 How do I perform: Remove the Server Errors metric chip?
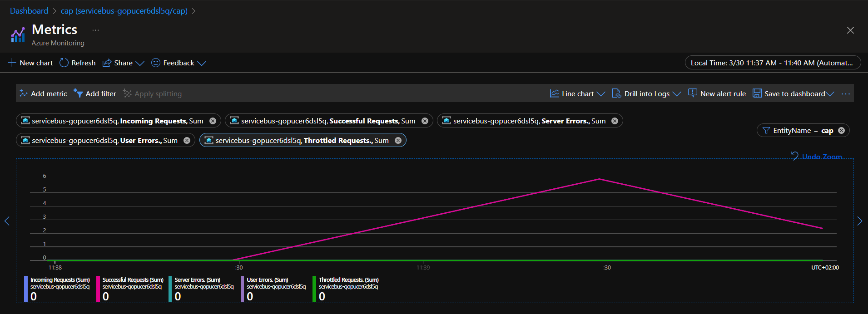click(x=615, y=121)
